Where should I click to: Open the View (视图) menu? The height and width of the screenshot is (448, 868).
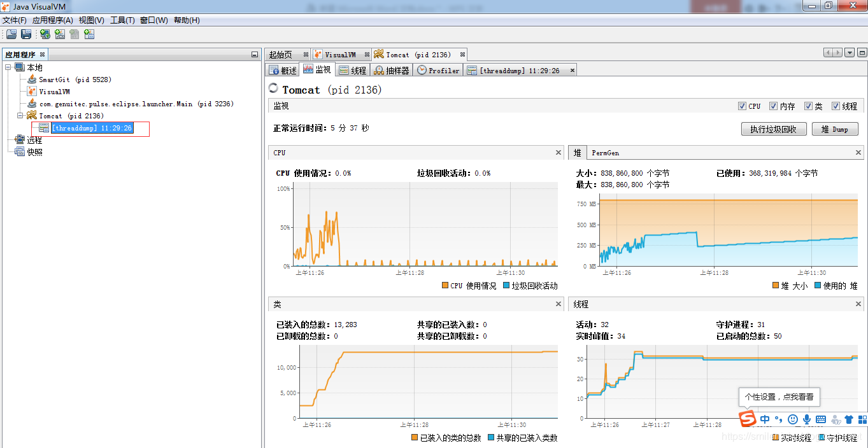click(92, 20)
